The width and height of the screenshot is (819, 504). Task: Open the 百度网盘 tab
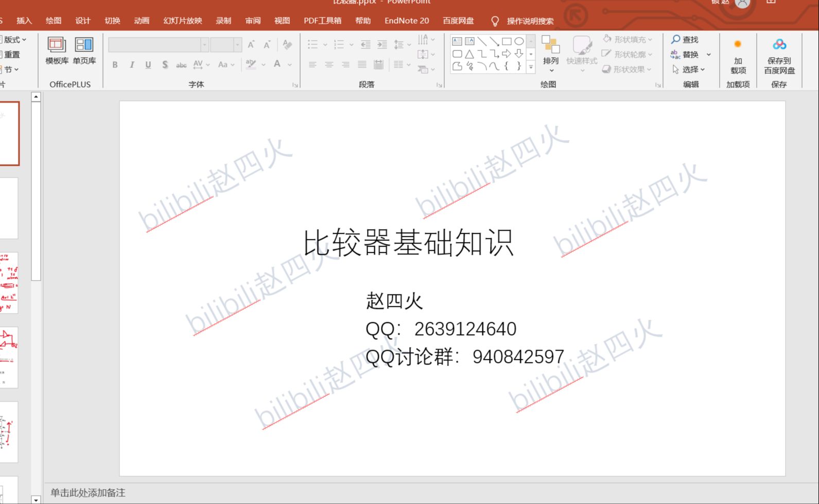(x=458, y=21)
